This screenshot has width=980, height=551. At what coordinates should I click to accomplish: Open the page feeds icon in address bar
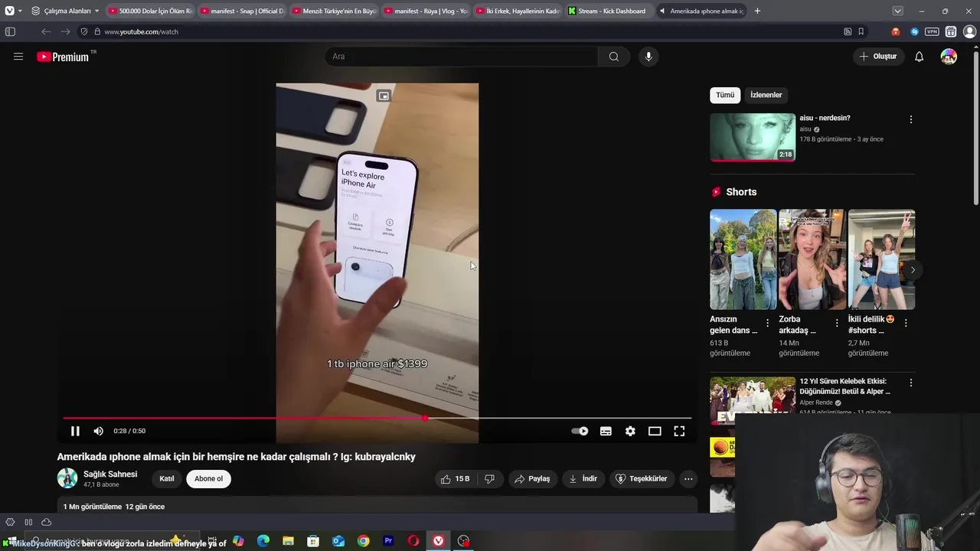click(848, 31)
